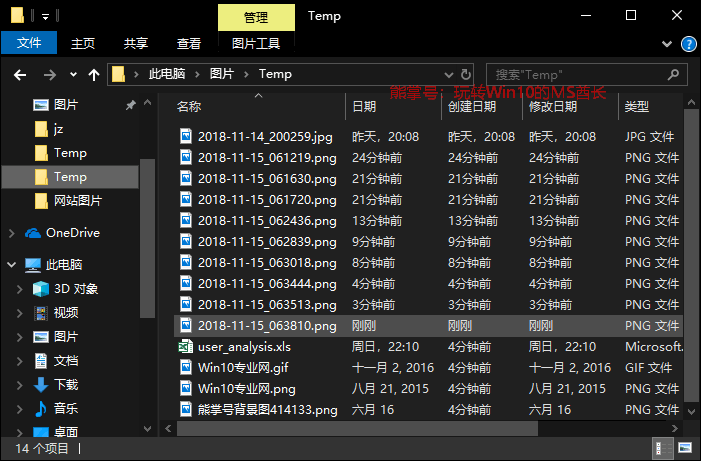Screen dimensions: 701x461
Task: Switch to the 共享 ribbon tab
Action: point(135,43)
